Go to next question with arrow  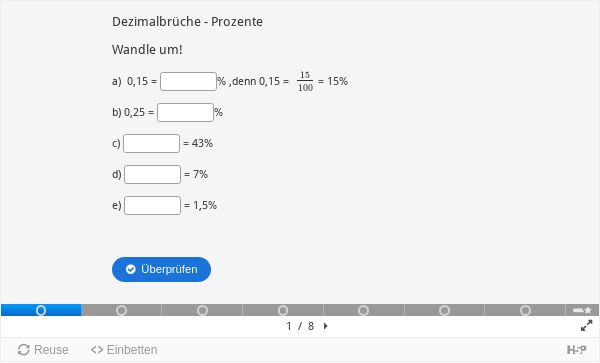pyautogui.click(x=326, y=326)
